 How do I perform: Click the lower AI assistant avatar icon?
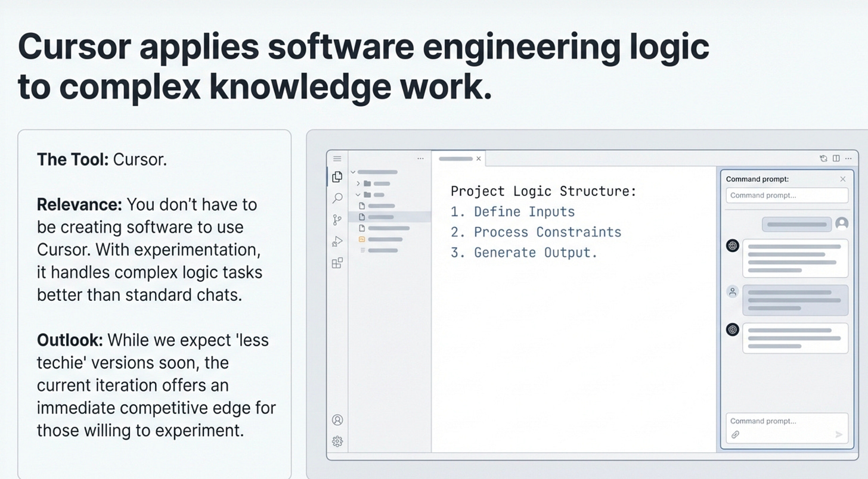coord(733,329)
